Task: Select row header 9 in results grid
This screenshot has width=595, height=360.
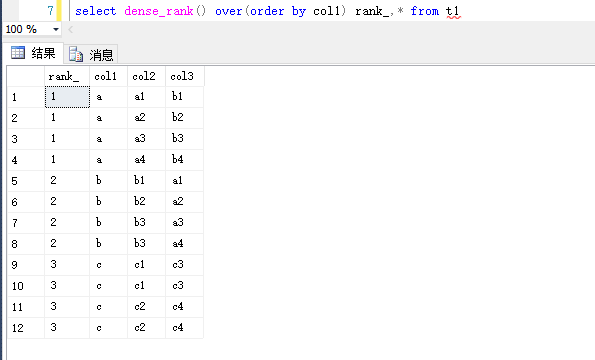Action: coord(26,265)
